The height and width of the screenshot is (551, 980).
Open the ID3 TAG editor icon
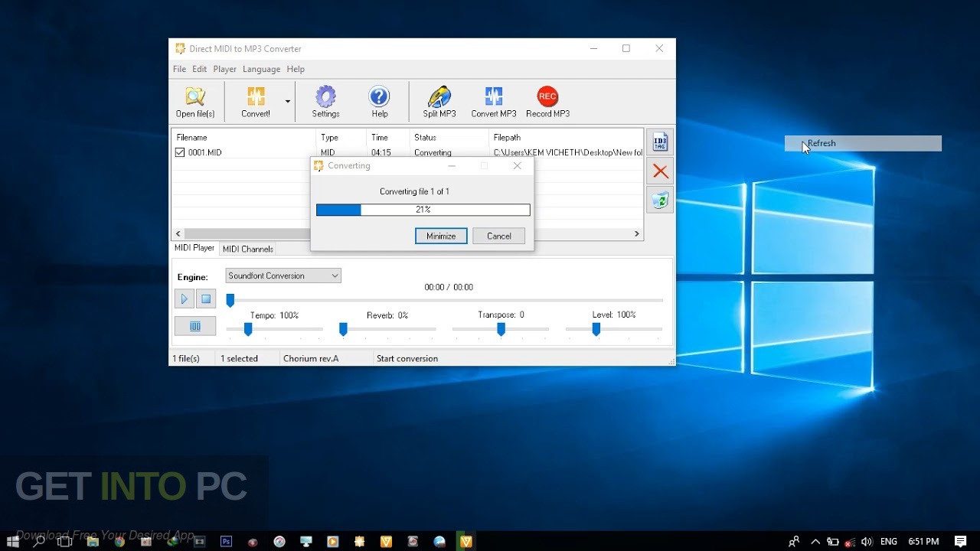pos(659,141)
